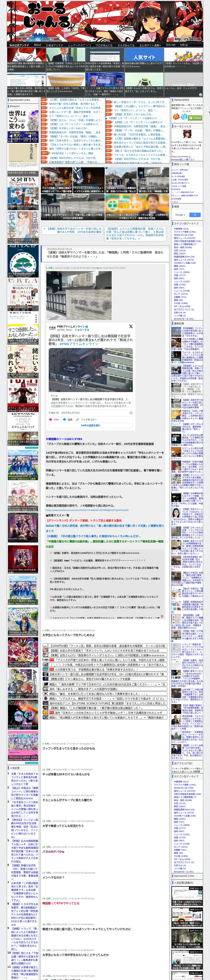
Task: Read the 50 replies (50件の返信を読む)
Action: pos(91,425)
